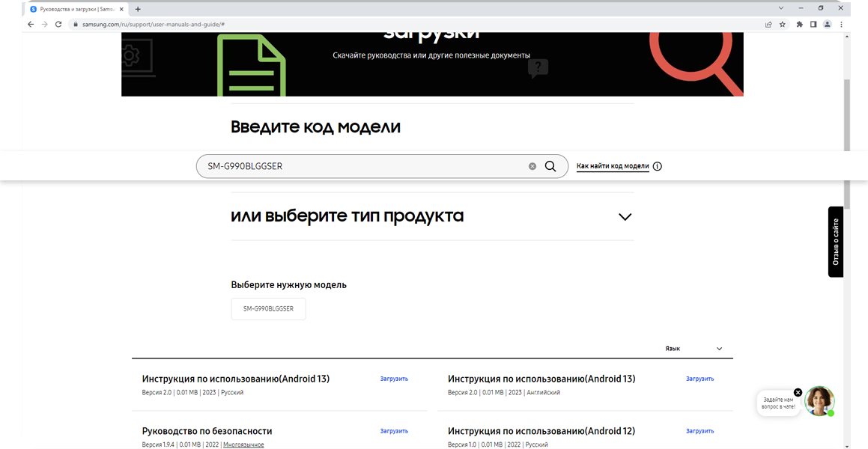
Task: Dismiss the chat prompt bubble with its X
Action: (x=798, y=392)
